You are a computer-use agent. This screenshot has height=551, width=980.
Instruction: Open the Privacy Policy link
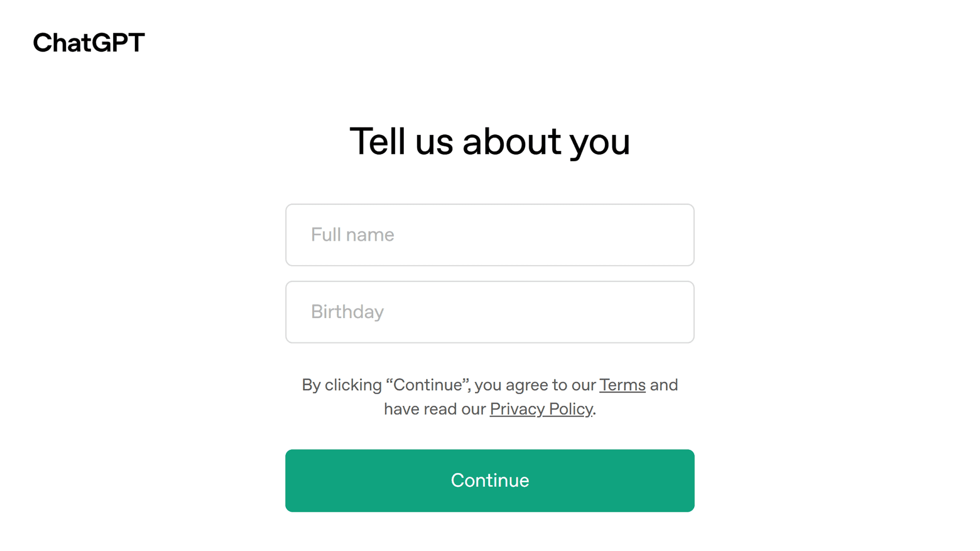pyautogui.click(x=541, y=409)
